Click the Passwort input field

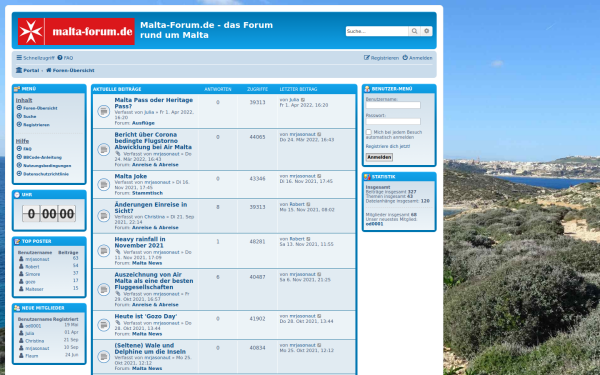(x=393, y=121)
